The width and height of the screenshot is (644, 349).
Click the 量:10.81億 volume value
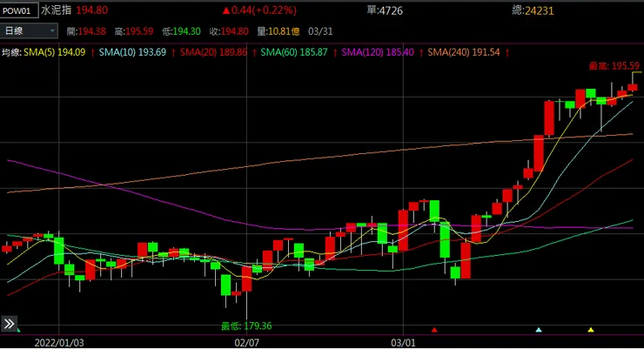pos(278,31)
